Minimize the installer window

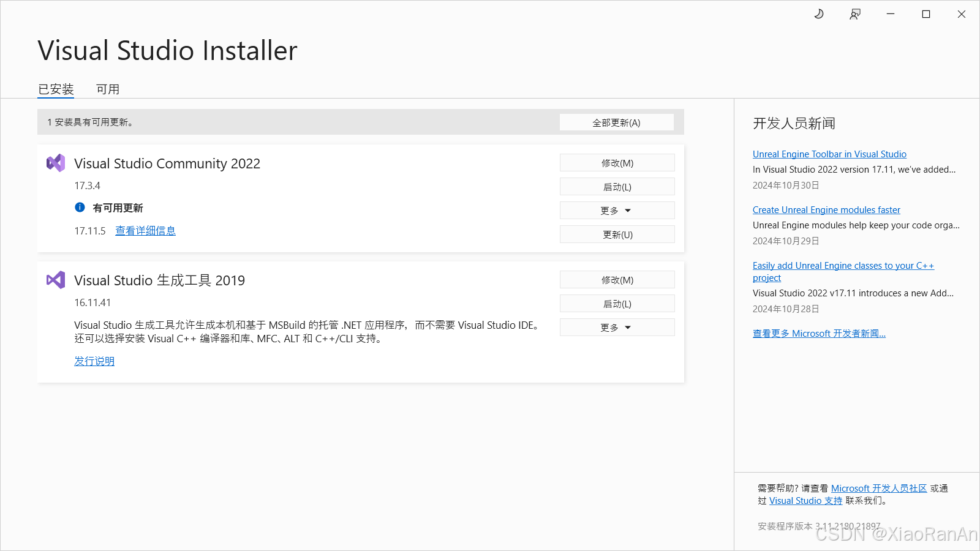[x=891, y=14]
